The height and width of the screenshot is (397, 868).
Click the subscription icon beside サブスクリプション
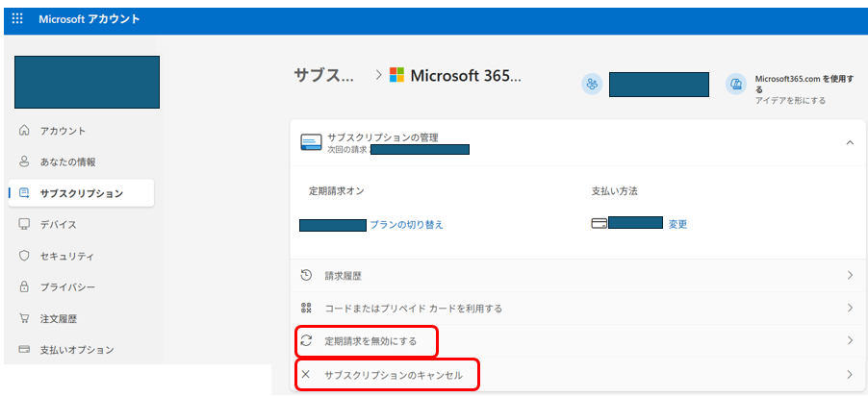tap(24, 193)
